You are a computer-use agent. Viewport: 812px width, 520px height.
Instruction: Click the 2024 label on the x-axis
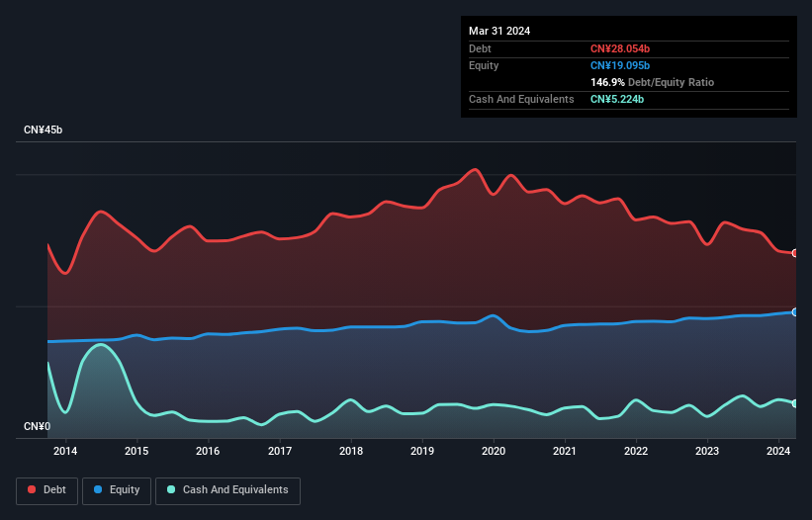pyautogui.click(x=778, y=452)
